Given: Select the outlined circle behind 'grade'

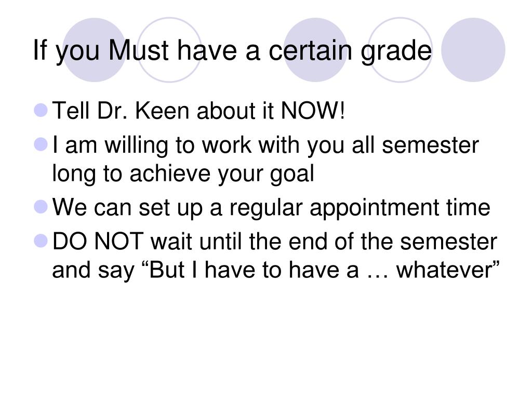Looking at the screenshot, I should [400, 50].
